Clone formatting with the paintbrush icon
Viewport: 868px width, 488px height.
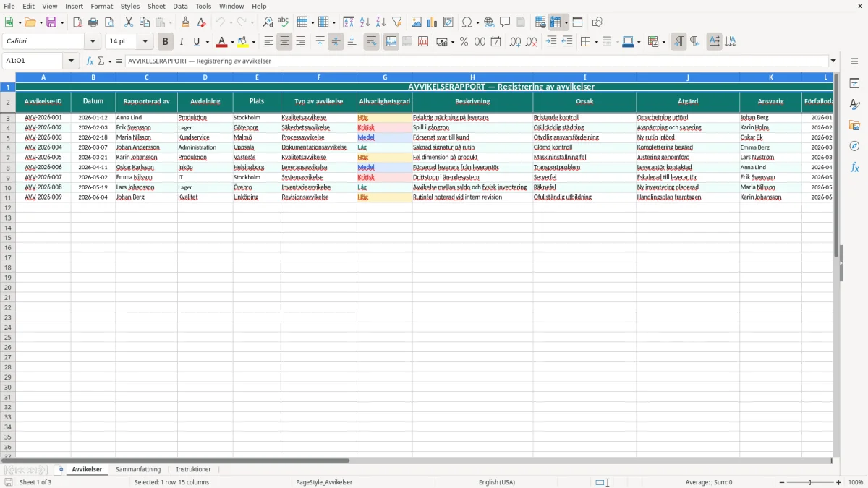tap(185, 22)
